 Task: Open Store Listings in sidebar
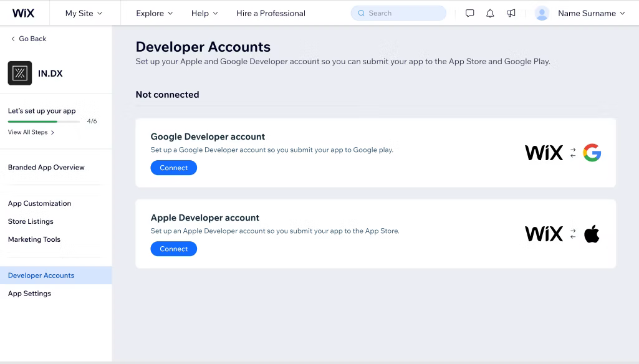pyautogui.click(x=31, y=221)
